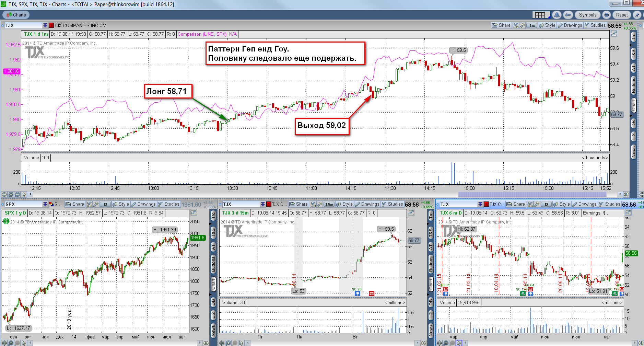Click zoom out icon under main chart
The height and width of the screenshot is (346, 644).
pyautogui.click(x=17, y=194)
